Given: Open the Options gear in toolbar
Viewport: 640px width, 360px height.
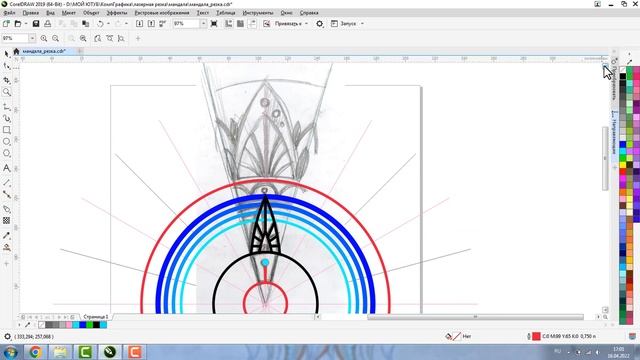Looking at the screenshot, I should point(320,24).
